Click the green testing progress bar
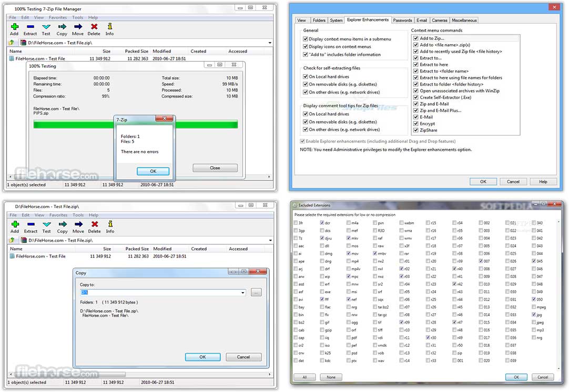This screenshot has height=392, width=569. 136,125
